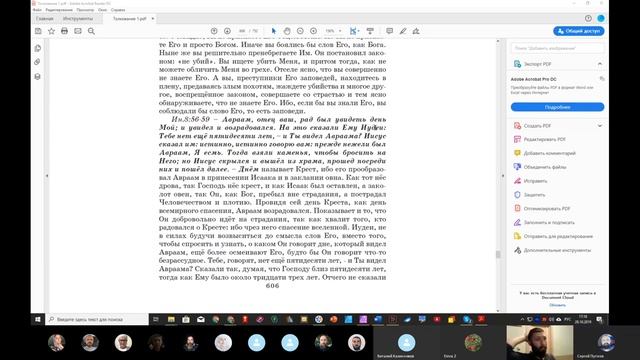Open the Справка menu
The image size is (640, 360).
[x=118, y=10]
